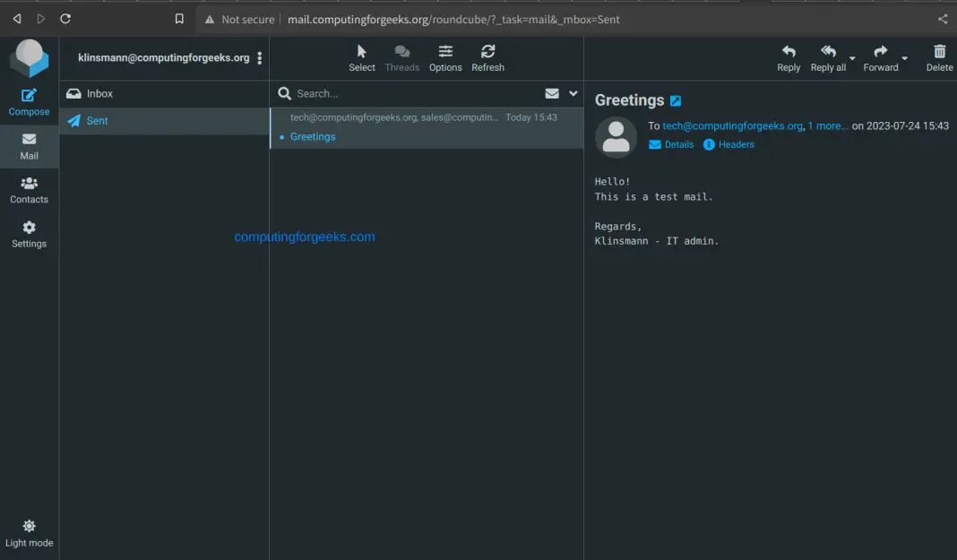Screen dimensions: 957x560
Task: Toggle Light mode
Action: tap(29, 533)
